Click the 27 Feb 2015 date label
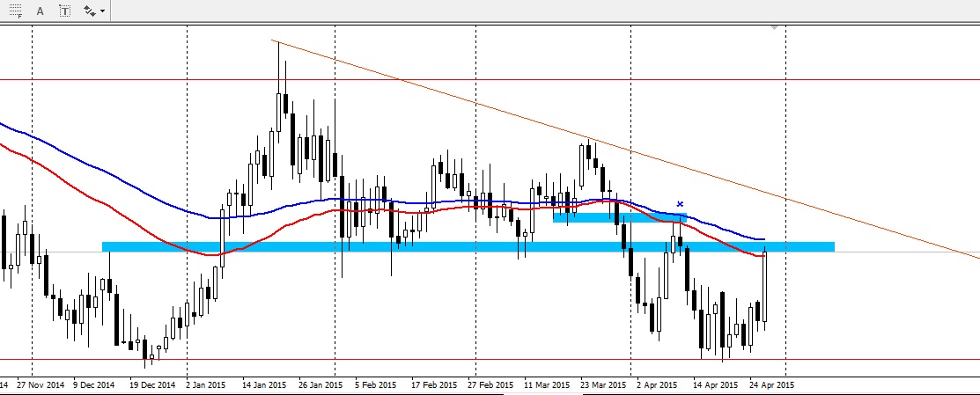This screenshot has height=395, width=980. click(490, 385)
